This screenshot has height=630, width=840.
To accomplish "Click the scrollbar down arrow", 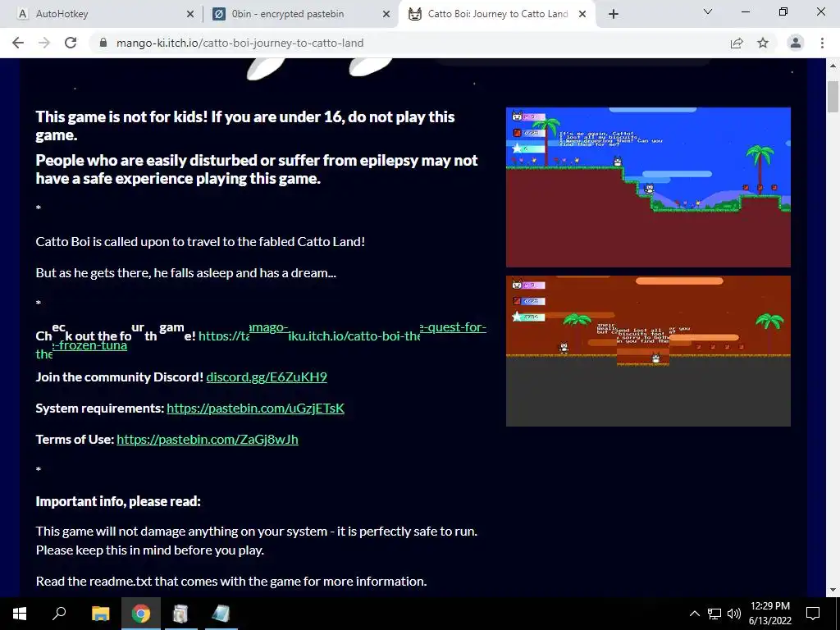I will (833, 590).
